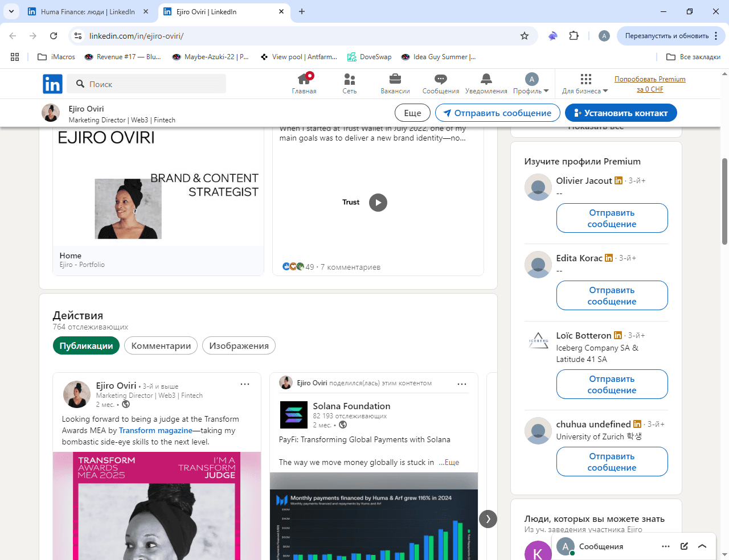Expand the Для бизнеса apps menu
Viewport: 729px width, 560px height.
click(x=585, y=84)
